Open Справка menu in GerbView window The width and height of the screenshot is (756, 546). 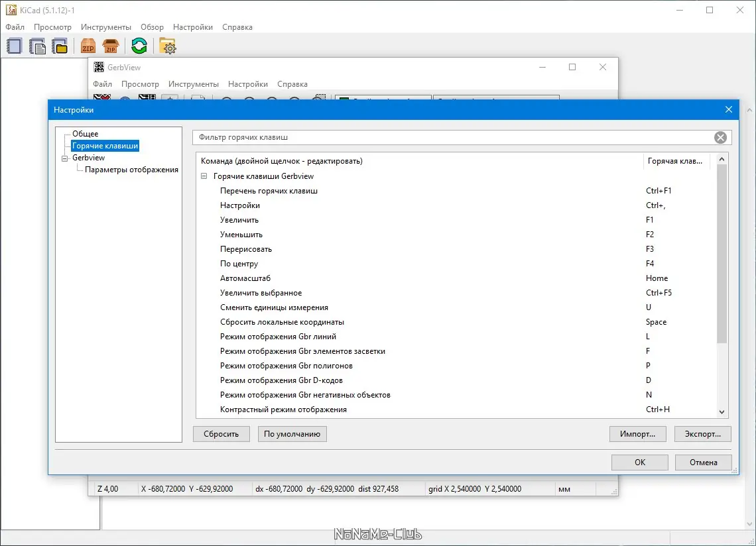pos(292,84)
